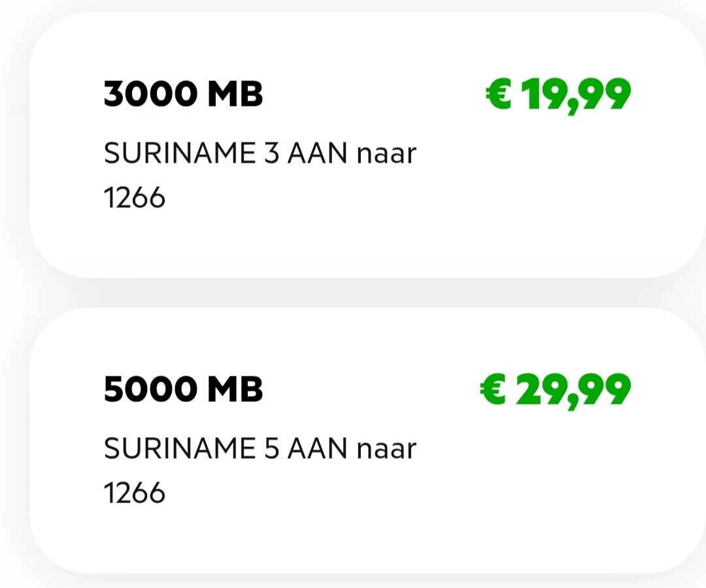The image size is (706, 588).
Task: Click the SURINAME 3 AAN naar text
Action: (260, 154)
